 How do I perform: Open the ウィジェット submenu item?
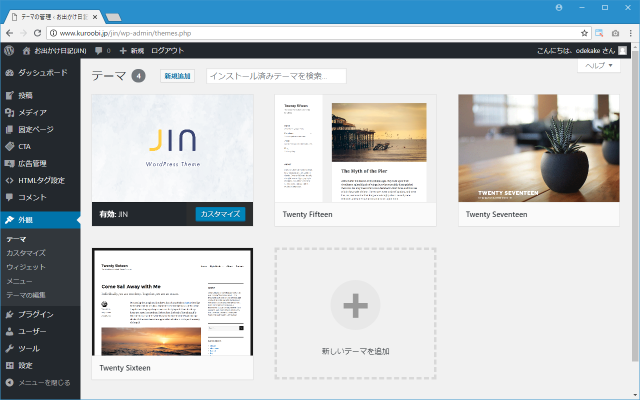tap(26, 267)
